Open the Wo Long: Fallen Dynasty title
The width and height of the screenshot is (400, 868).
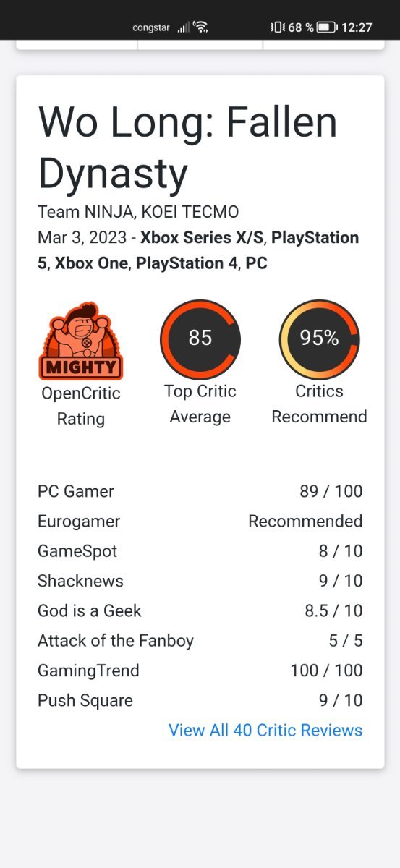pyautogui.click(x=187, y=148)
